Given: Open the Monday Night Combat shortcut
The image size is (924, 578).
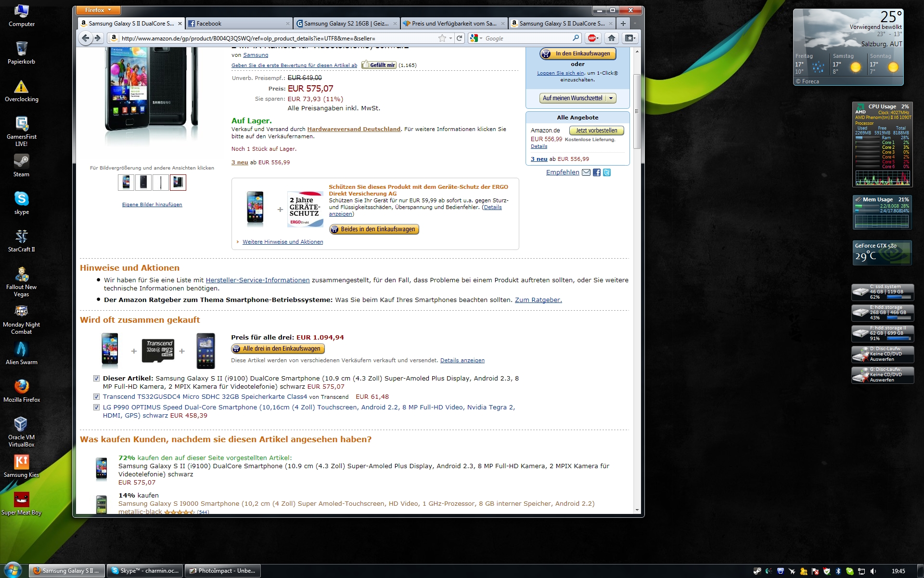Looking at the screenshot, I should [x=21, y=320].
